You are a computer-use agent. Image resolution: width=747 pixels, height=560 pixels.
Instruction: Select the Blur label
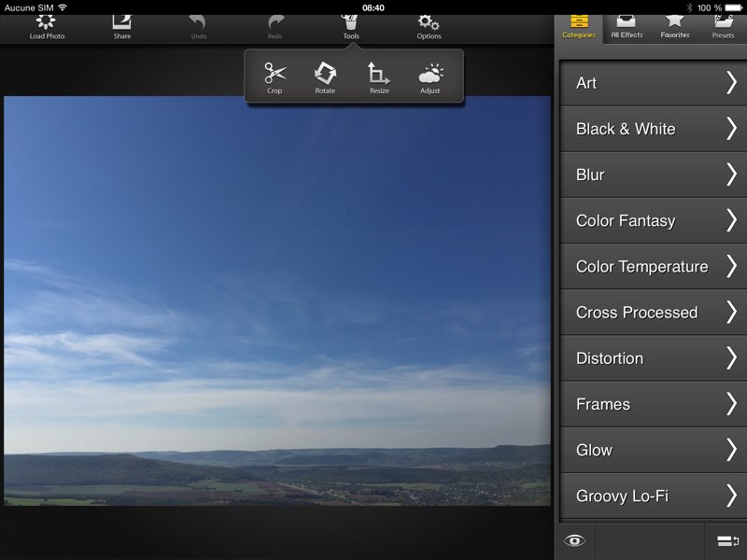(590, 175)
